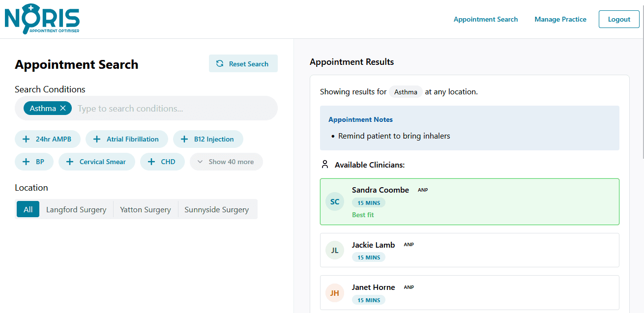Click the search conditions input field
The image size is (644, 313).
175,109
